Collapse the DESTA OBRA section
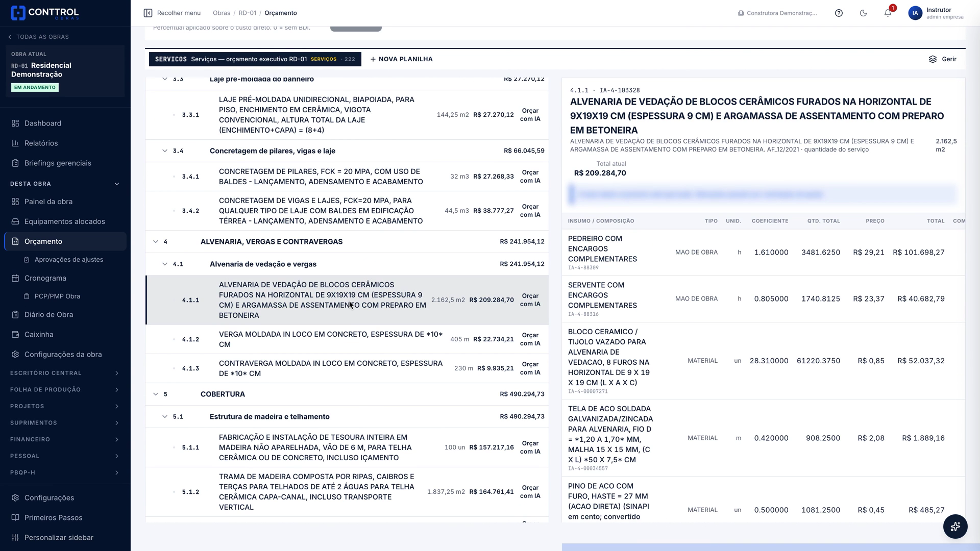This screenshot has width=980, height=551. (x=65, y=184)
